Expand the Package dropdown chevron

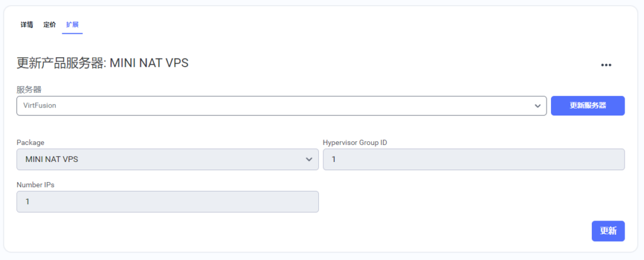tap(309, 160)
